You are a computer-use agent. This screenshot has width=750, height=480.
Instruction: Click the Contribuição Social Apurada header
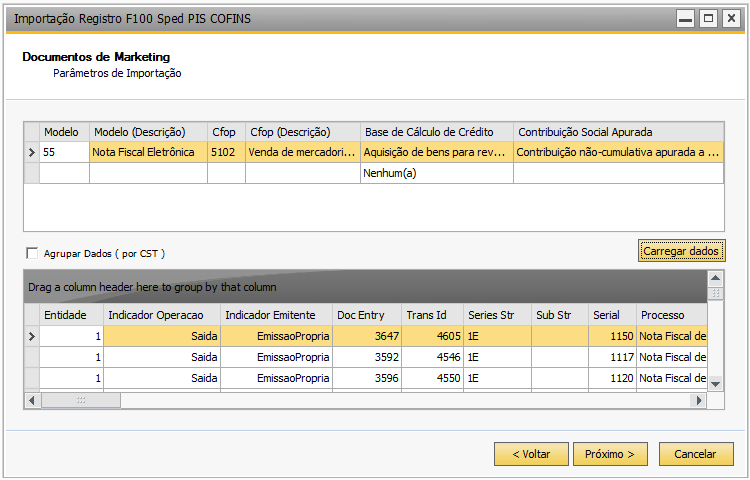618,132
